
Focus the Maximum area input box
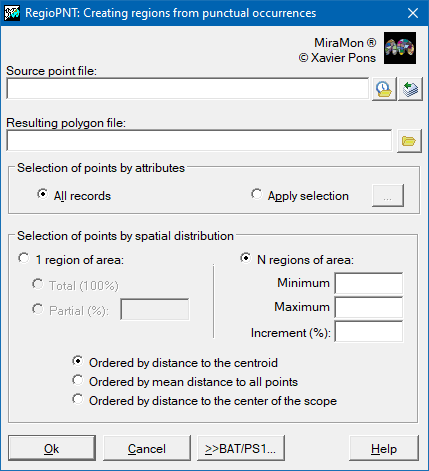click(x=369, y=307)
